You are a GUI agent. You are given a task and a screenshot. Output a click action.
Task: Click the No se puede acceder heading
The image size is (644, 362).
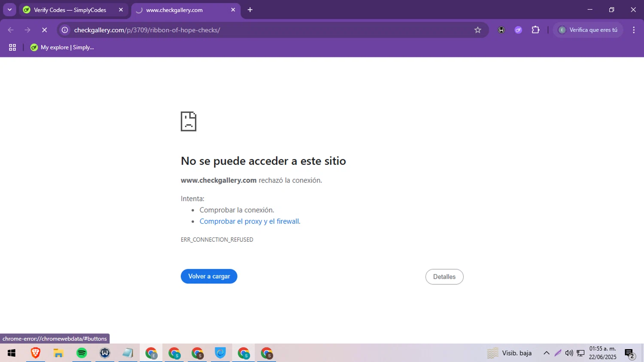pyautogui.click(x=263, y=161)
